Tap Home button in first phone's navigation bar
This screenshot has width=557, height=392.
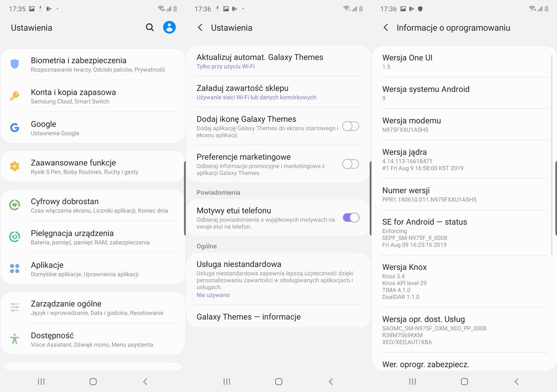click(93, 382)
